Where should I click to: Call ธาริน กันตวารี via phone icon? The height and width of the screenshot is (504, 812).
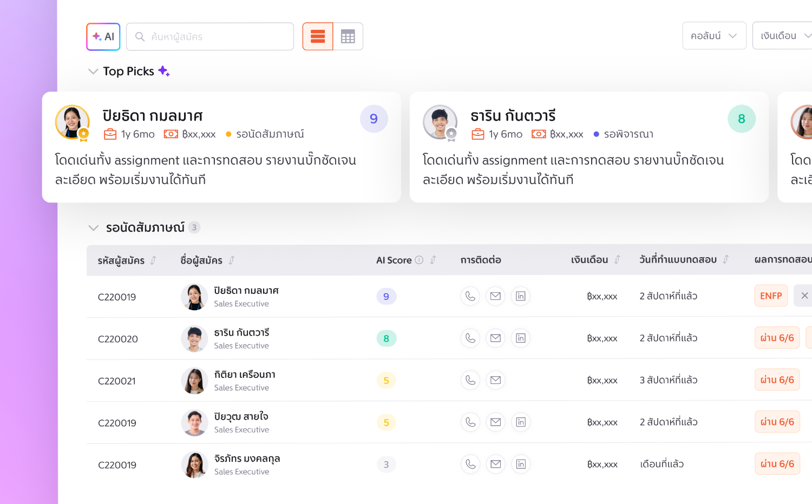click(470, 338)
